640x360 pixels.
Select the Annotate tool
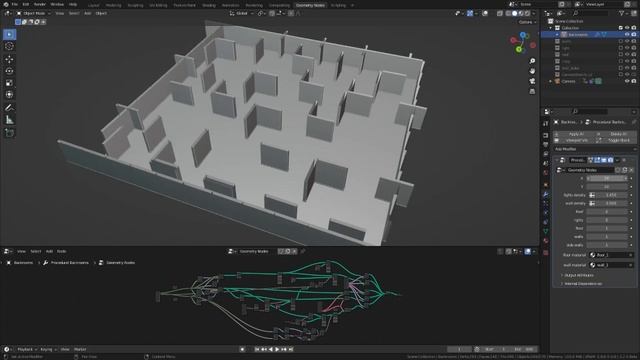(x=9, y=108)
